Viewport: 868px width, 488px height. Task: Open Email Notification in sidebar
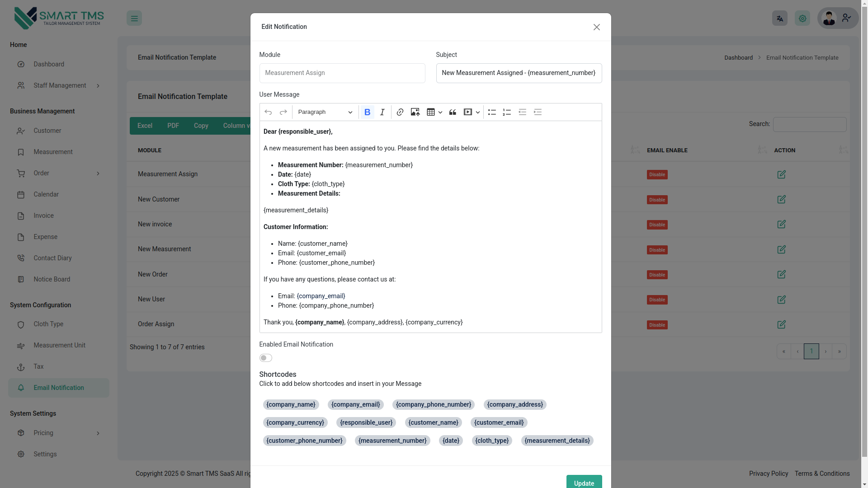point(59,388)
